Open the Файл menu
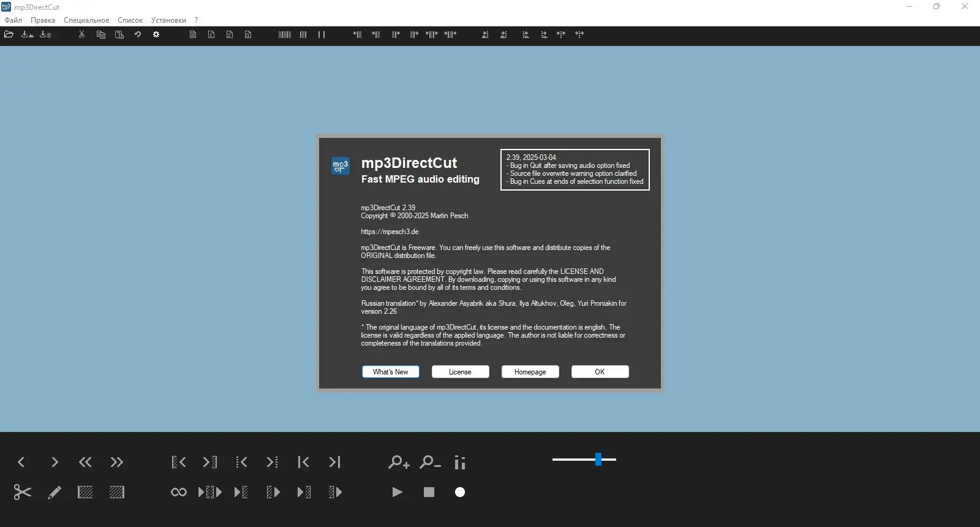 13,20
